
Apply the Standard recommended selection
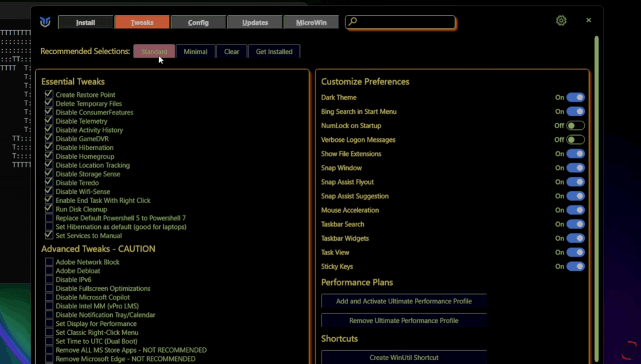[154, 51]
